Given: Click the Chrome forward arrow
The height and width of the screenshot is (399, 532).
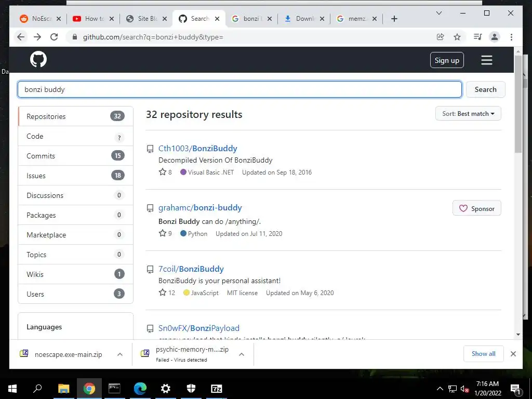Looking at the screenshot, I should (37, 37).
